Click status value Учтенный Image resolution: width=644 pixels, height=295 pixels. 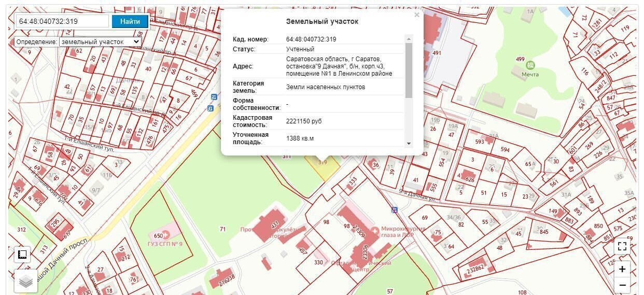pyautogui.click(x=300, y=49)
